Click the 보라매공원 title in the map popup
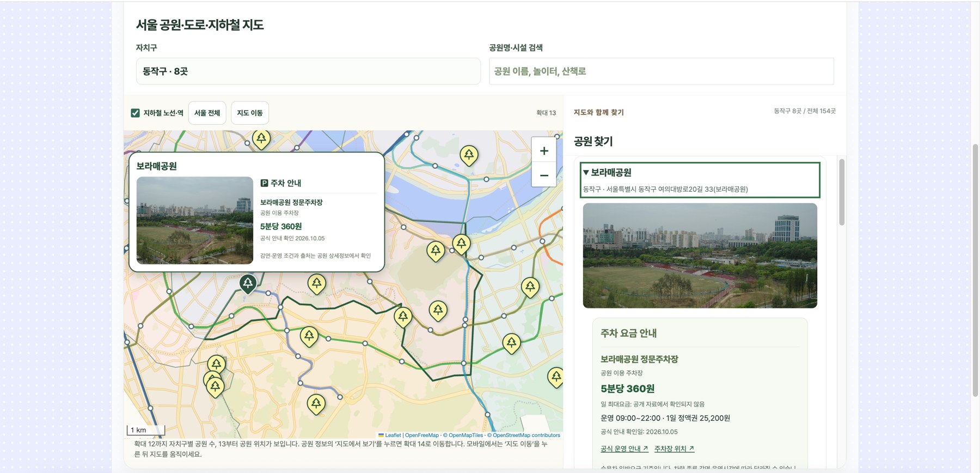Image resolution: width=980 pixels, height=473 pixels. click(157, 166)
